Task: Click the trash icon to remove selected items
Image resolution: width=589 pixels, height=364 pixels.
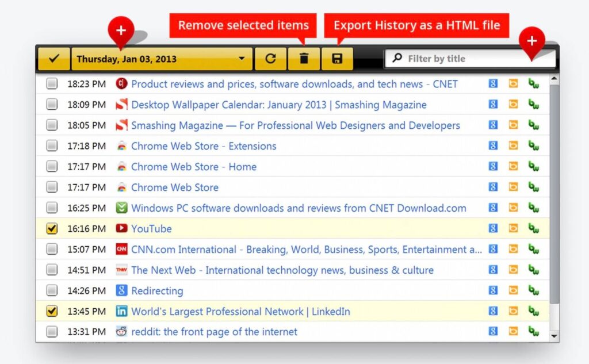Action: pos(304,59)
